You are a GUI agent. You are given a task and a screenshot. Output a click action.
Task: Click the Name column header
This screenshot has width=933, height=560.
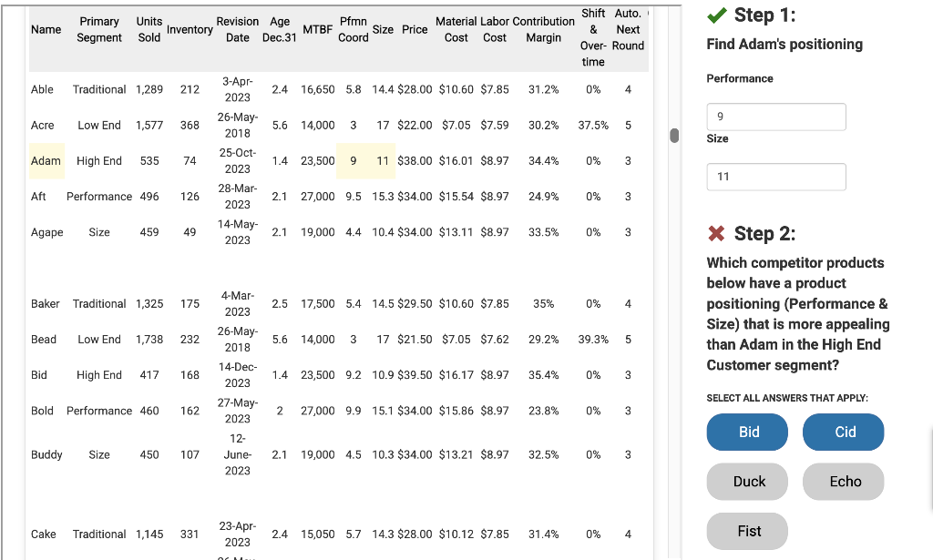46,30
